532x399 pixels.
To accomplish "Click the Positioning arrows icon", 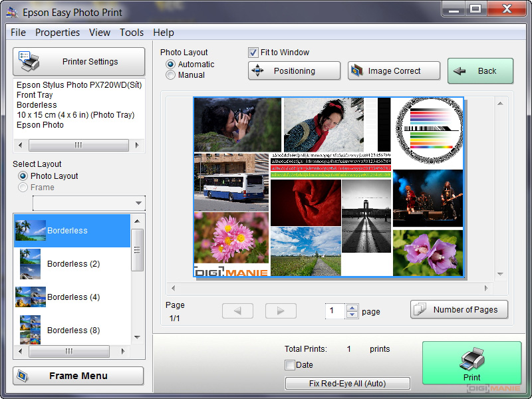I will (259, 71).
